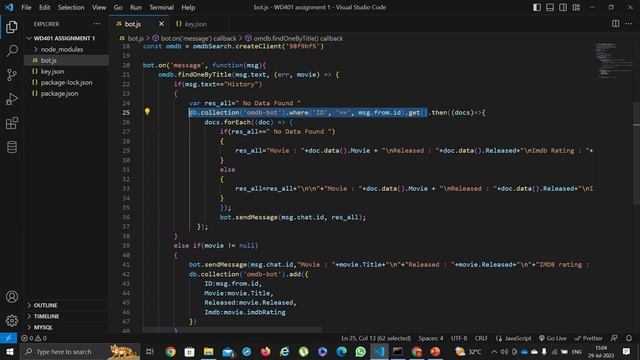640x360 pixels.
Task: Toggle the bottom panel
Action: tap(550, 7)
